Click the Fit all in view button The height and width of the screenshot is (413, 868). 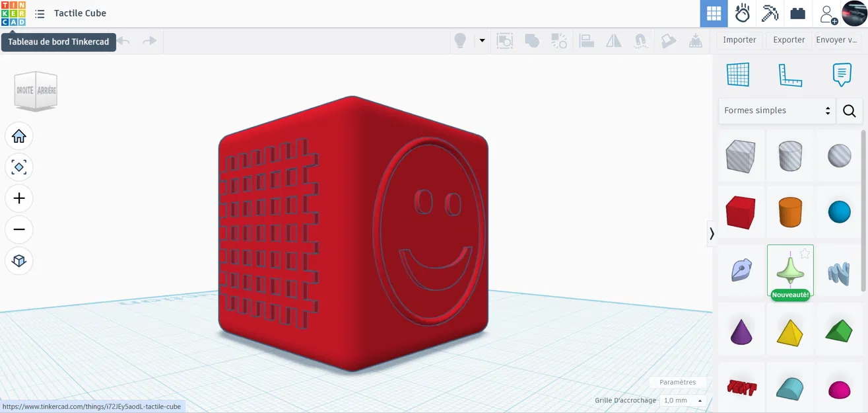click(19, 167)
